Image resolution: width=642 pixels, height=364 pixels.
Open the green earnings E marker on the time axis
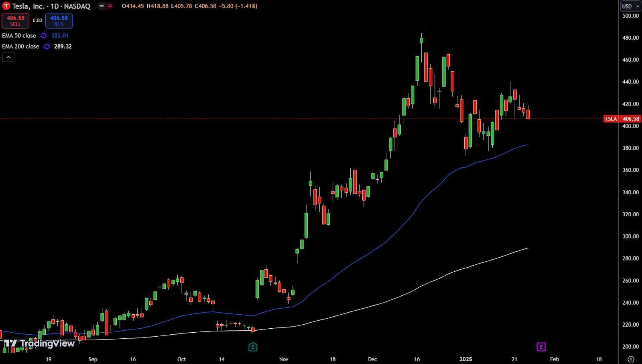pos(253,347)
